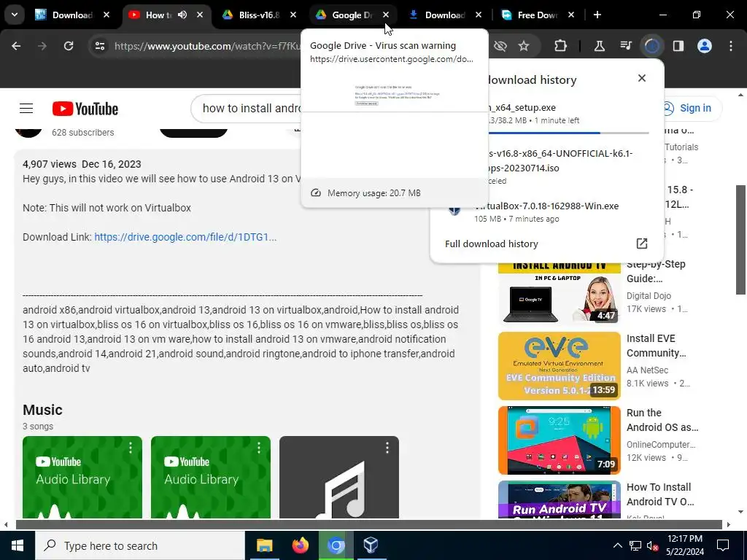Go forward with the forward arrow
The width and height of the screenshot is (747, 560).
42,46
